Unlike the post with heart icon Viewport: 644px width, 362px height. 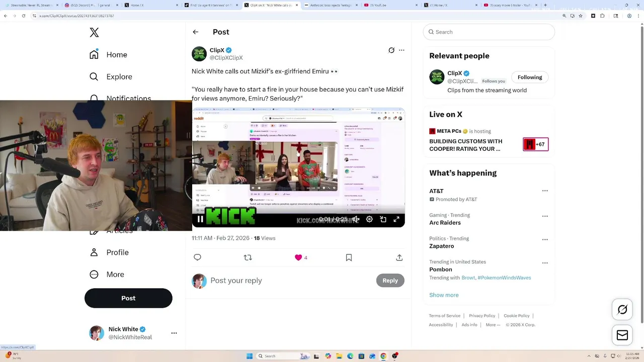(x=298, y=257)
